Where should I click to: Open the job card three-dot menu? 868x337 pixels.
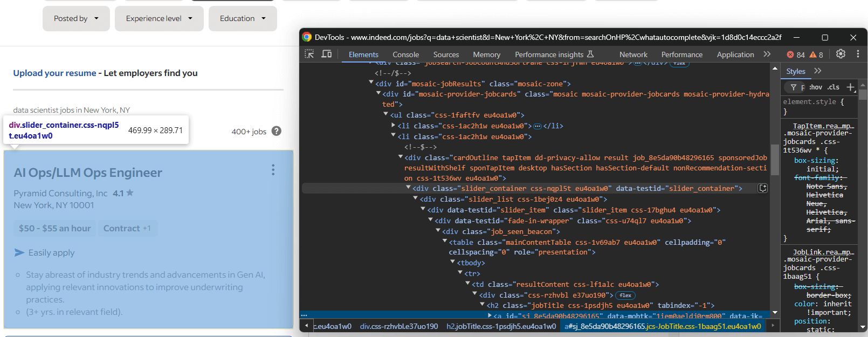pos(273,170)
